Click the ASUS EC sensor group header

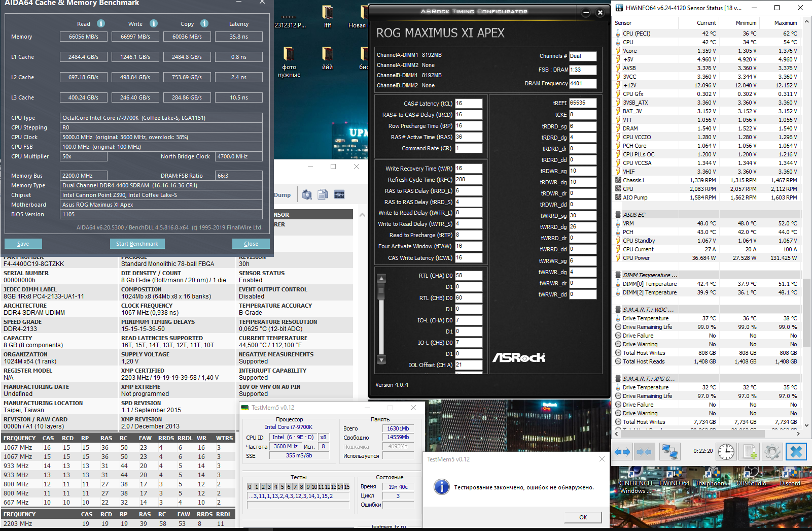coord(706,215)
